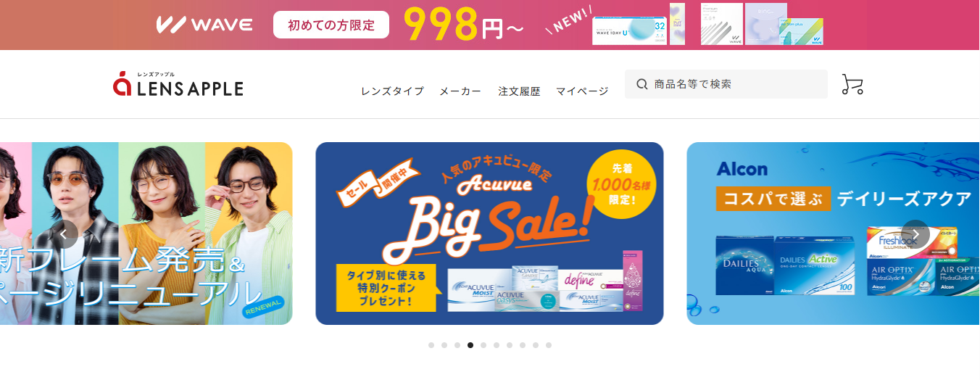The height and width of the screenshot is (380, 980).
Task: Click the 998円 promotional banner text
Action: pyautogui.click(x=463, y=25)
